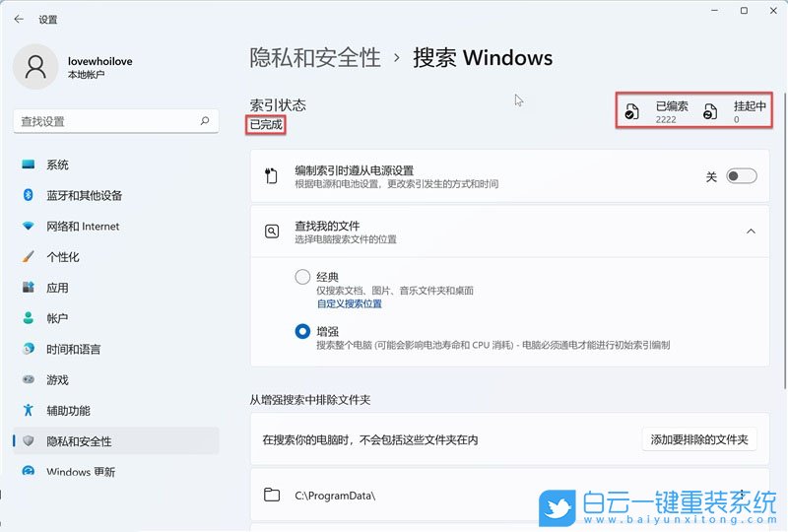
Task: Click 隐私和安全性 breadcrumb link
Action: click(315, 57)
